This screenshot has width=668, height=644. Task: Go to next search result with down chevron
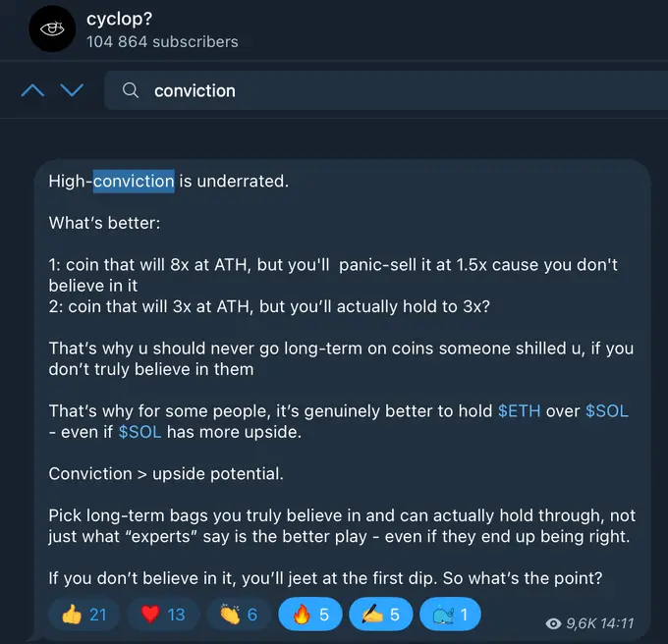coord(72,90)
